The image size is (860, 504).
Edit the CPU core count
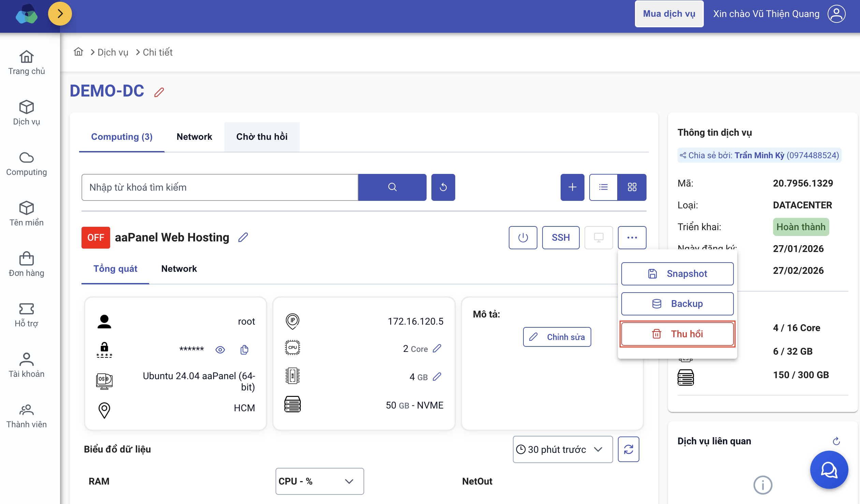click(437, 349)
